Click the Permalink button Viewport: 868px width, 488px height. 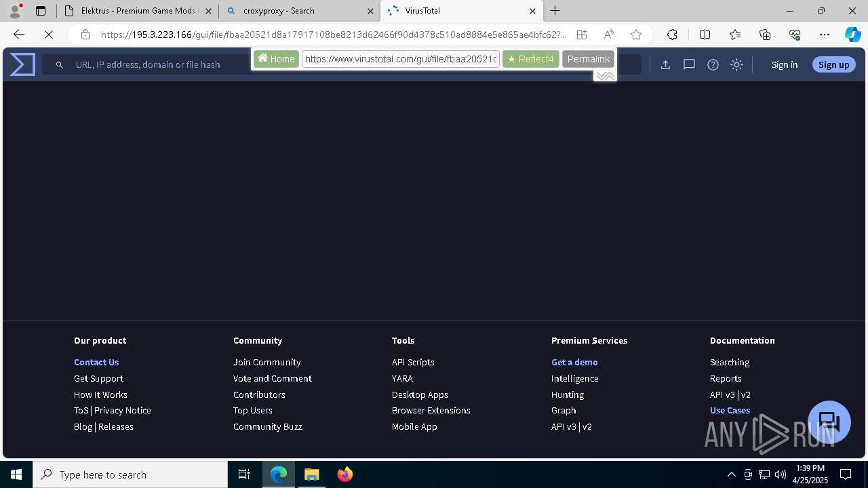pyautogui.click(x=589, y=59)
